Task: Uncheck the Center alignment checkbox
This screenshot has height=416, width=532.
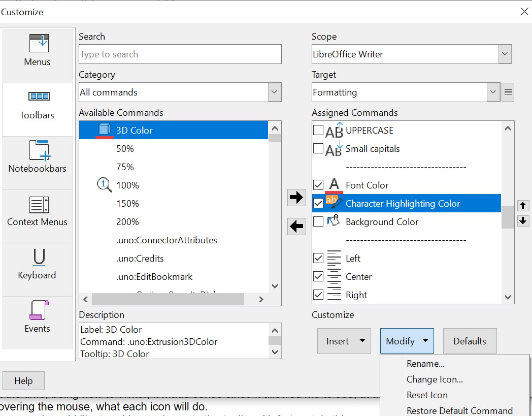Action: click(318, 276)
